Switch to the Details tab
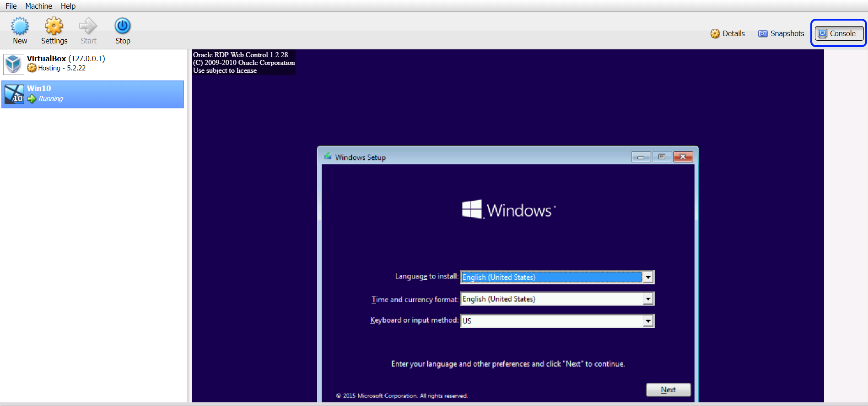Image resolution: width=868 pixels, height=406 pixels. 728,33
